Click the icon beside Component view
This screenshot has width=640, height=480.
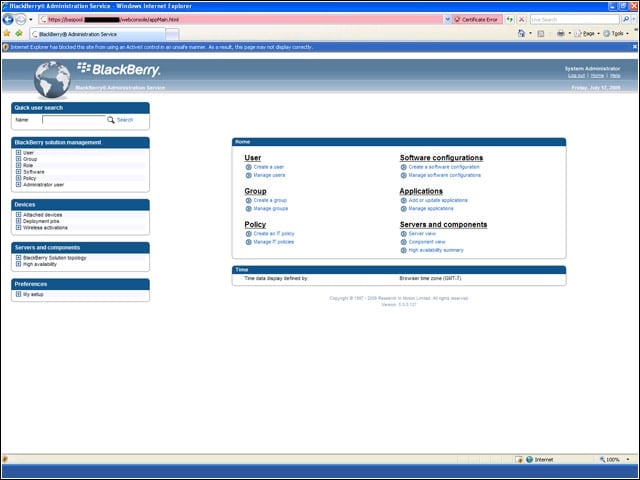(x=404, y=242)
